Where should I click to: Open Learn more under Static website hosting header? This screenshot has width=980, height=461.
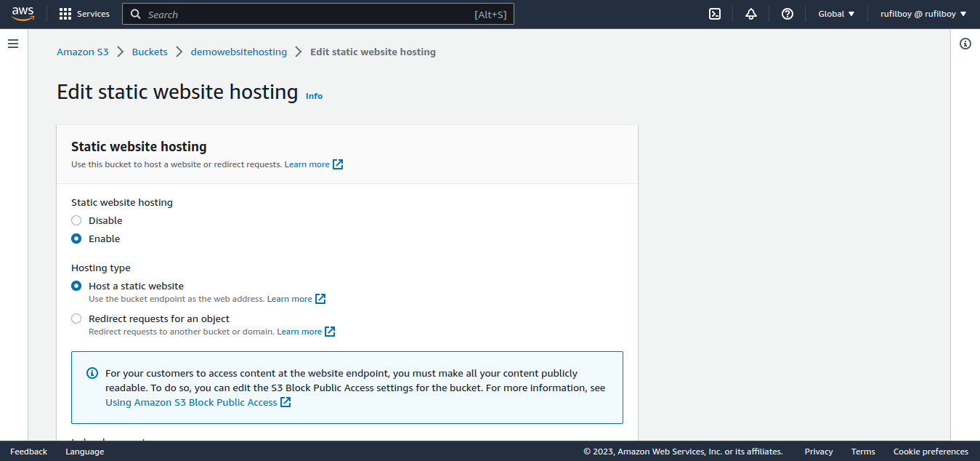(x=307, y=164)
